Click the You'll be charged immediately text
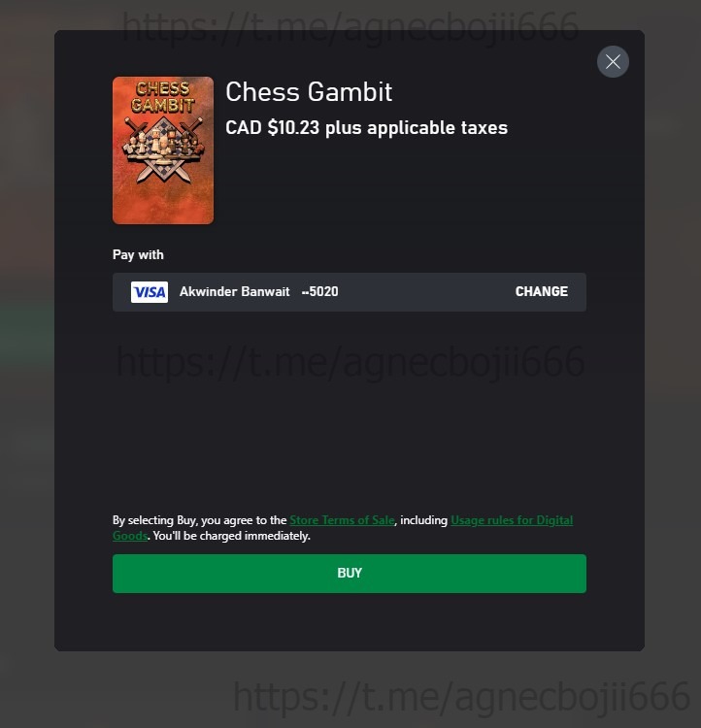This screenshot has height=728, width=701. click(232, 536)
